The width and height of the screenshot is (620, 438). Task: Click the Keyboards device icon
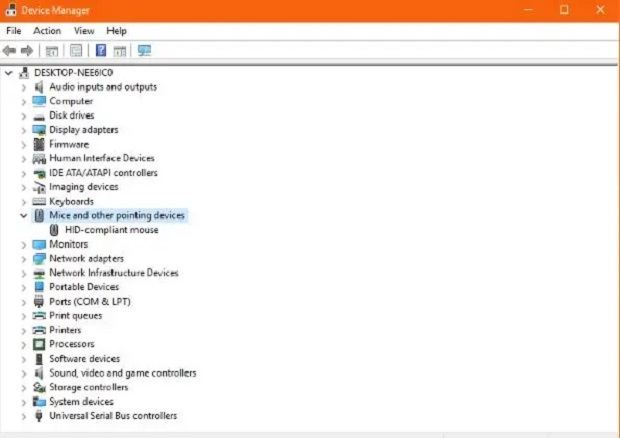[39, 201]
